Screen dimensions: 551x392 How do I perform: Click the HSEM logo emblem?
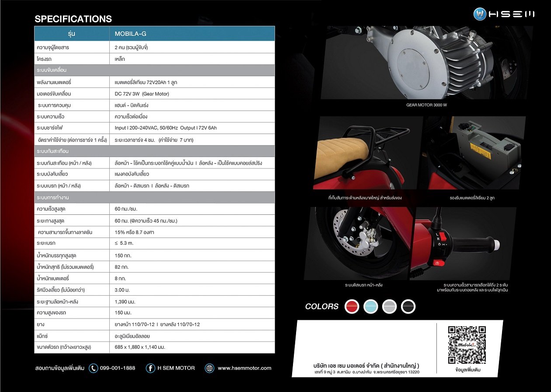tap(480, 14)
